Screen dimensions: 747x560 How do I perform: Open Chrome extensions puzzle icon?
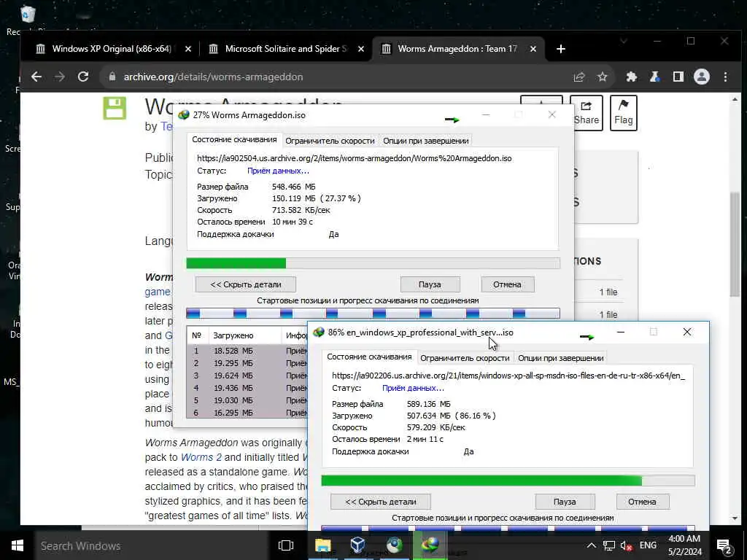(x=631, y=77)
